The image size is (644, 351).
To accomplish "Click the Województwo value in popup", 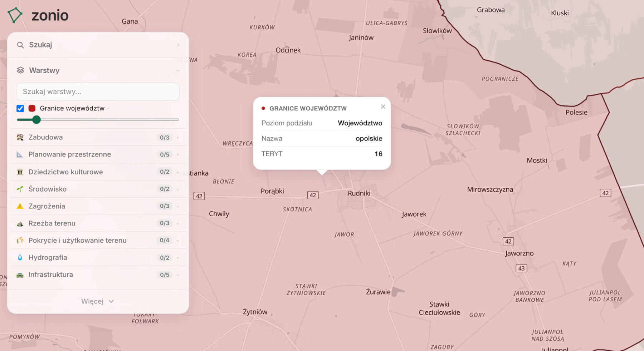I will [x=360, y=123].
